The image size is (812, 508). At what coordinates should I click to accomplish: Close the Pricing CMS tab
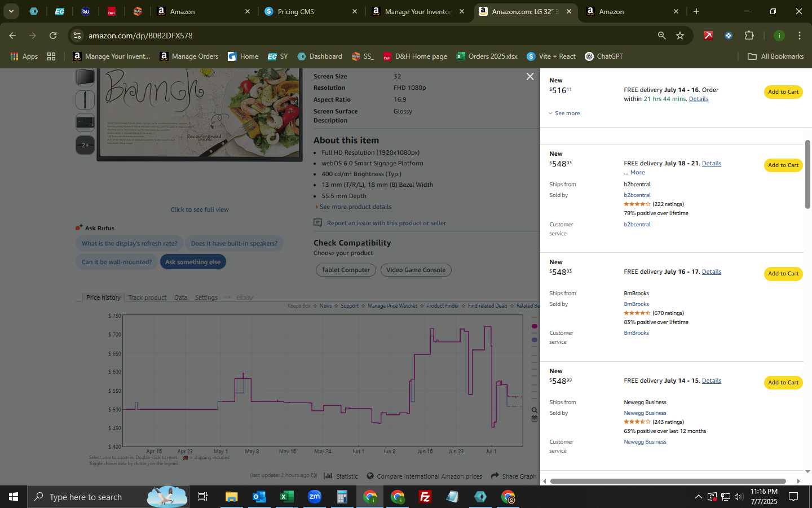pyautogui.click(x=354, y=11)
